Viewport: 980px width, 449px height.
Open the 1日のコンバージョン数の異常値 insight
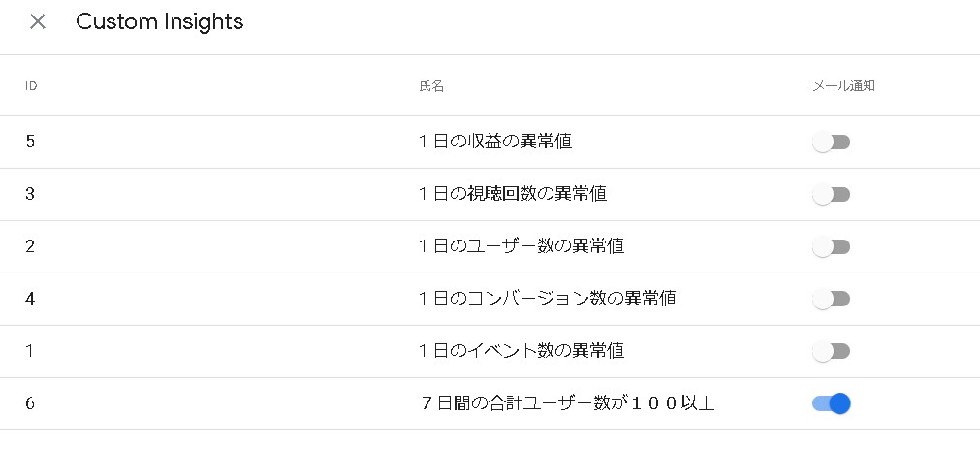click(x=548, y=299)
